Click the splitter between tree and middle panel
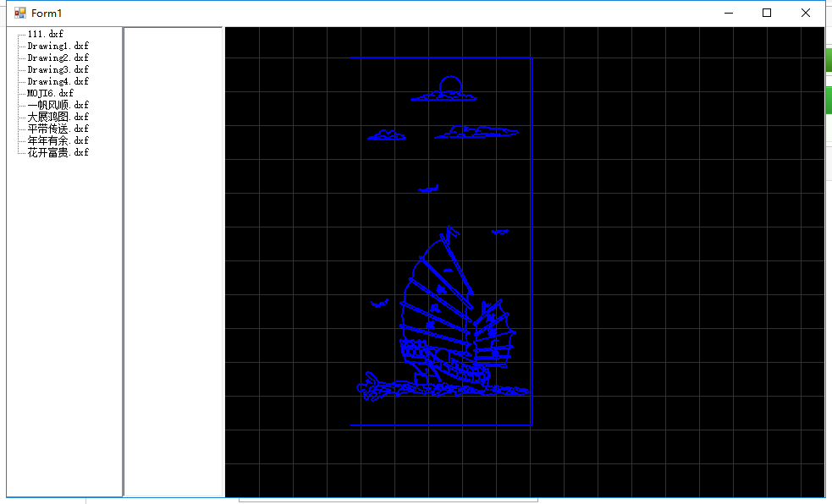 tap(124, 254)
